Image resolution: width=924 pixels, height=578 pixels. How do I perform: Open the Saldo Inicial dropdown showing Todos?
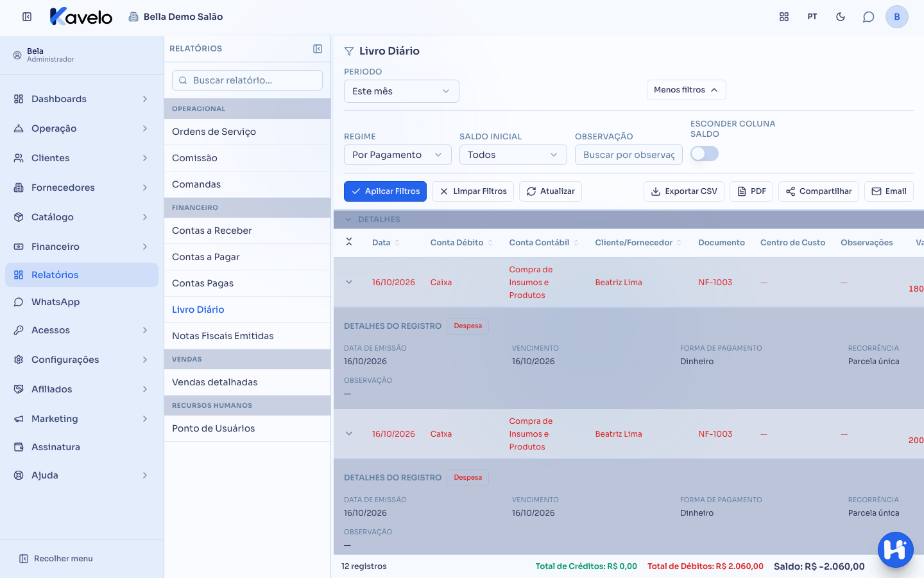(x=513, y=155)
